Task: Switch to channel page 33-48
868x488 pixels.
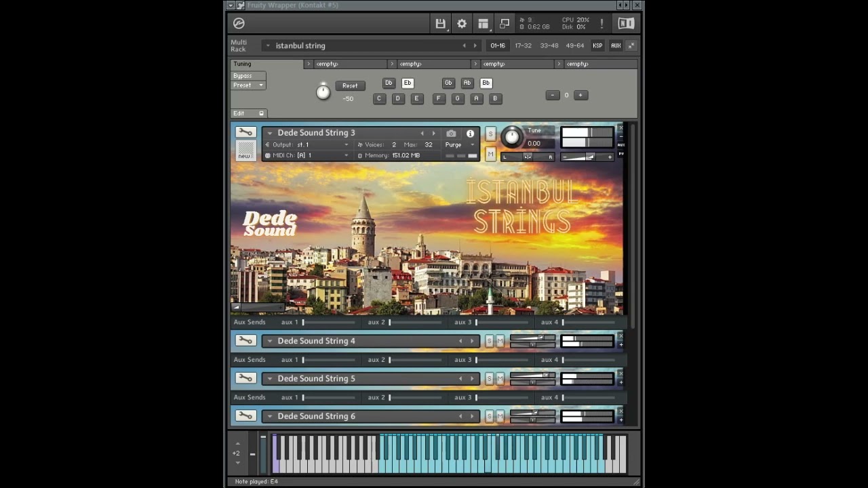Action: (549, 45)
